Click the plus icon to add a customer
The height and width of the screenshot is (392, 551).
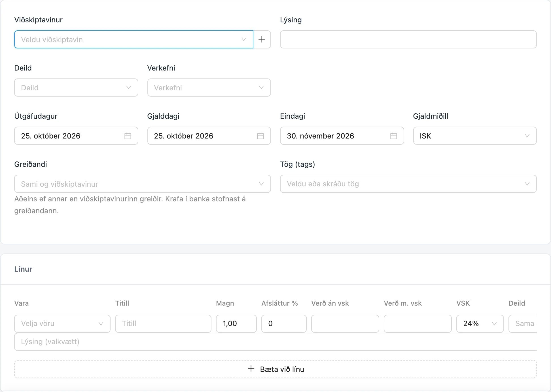262,39
